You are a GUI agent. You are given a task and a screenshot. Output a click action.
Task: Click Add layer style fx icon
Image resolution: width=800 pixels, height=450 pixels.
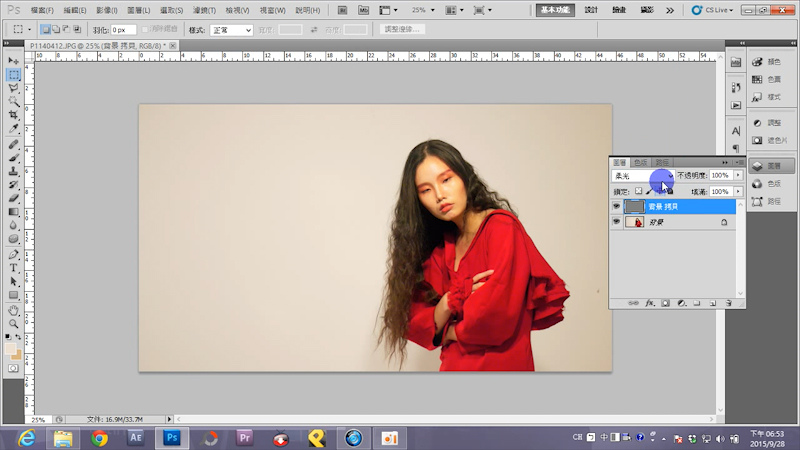(649, 303)
